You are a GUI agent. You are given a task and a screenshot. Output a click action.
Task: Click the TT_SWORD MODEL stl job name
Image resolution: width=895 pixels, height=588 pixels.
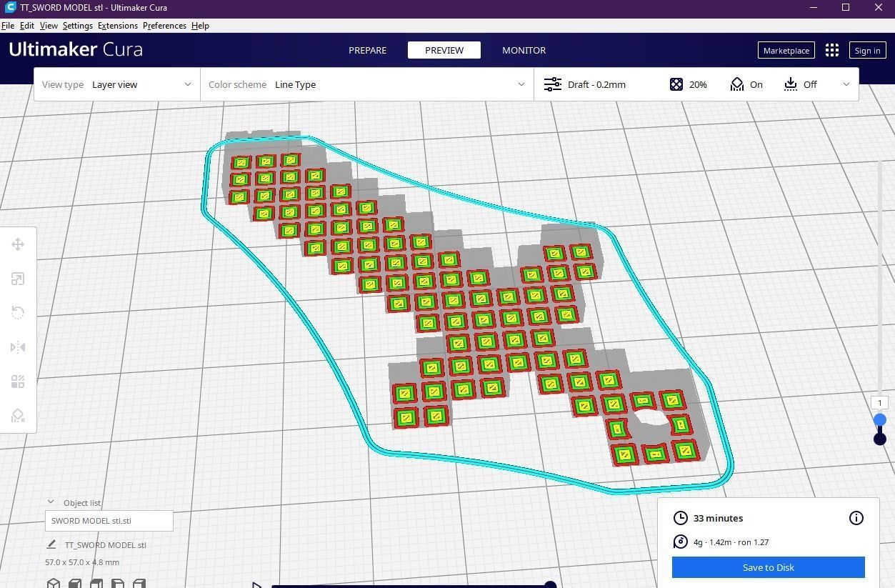click(106, 544)
